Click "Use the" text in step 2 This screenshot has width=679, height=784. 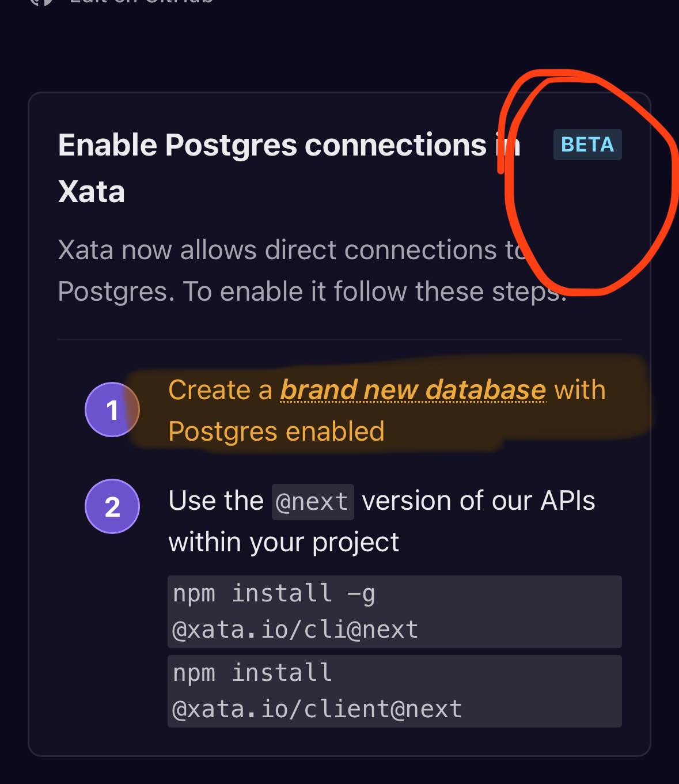[x=216, y=501]
